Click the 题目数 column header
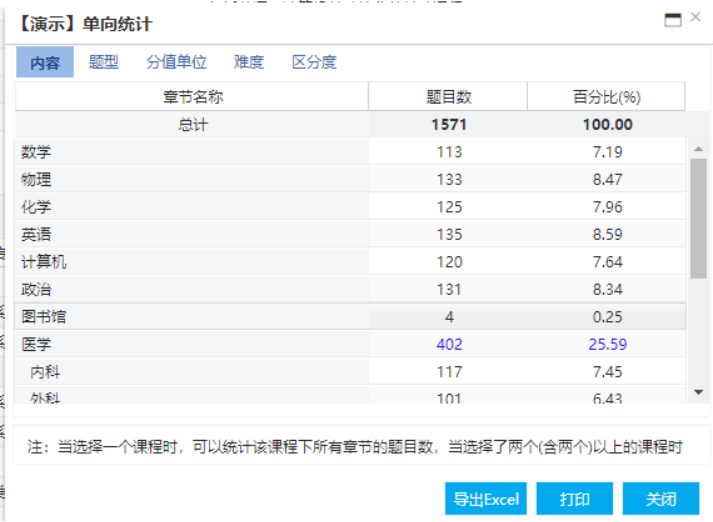This screenshot has width=713, height=522. click(448, 97)
